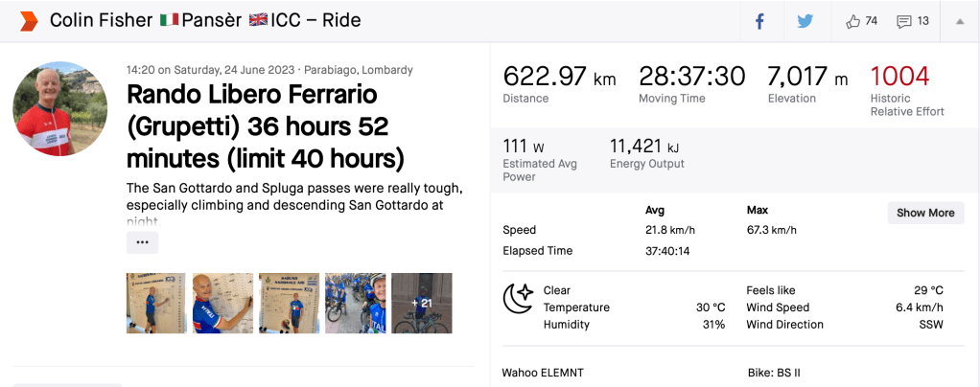
Task: Open the first ride photo thumbnail
Action: point(156,303)
